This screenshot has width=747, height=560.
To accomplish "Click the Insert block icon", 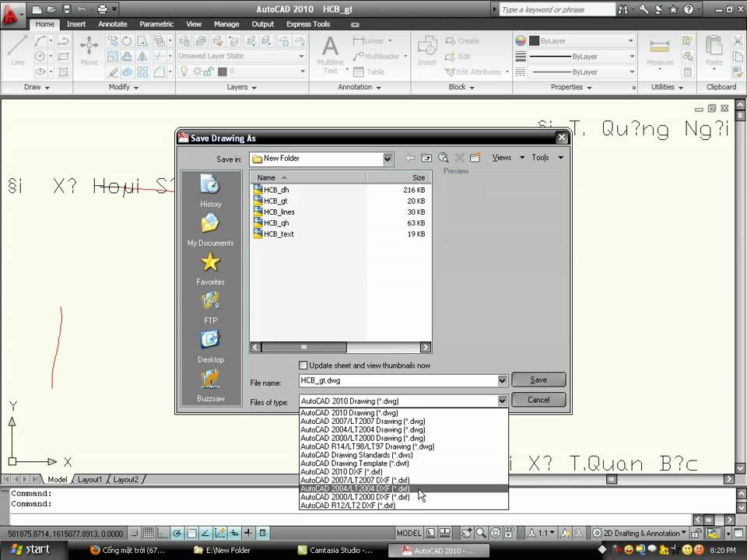I will (427, 51).
